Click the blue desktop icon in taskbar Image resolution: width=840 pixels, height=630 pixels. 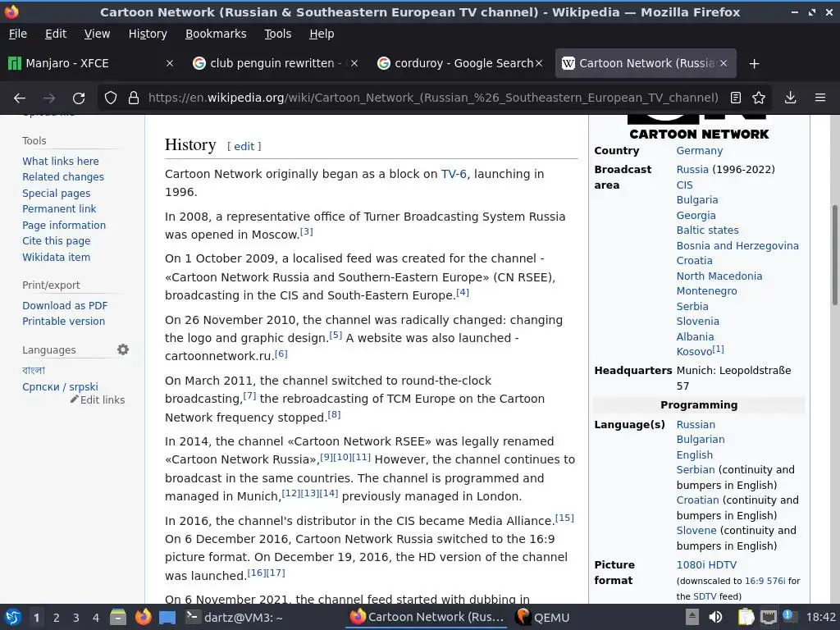point(167,617)
